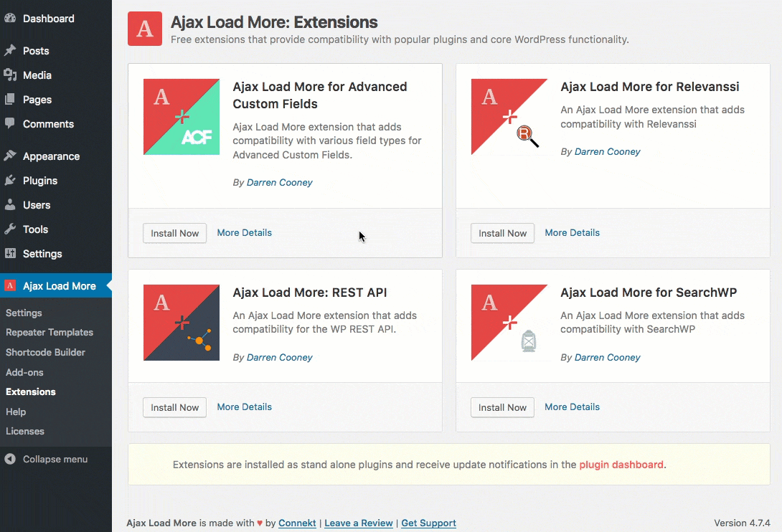The width and height of the screenshot is (782, 532).
Task: Click the Ajax Load More for Relevanssi title
Action: pos(650,87)
